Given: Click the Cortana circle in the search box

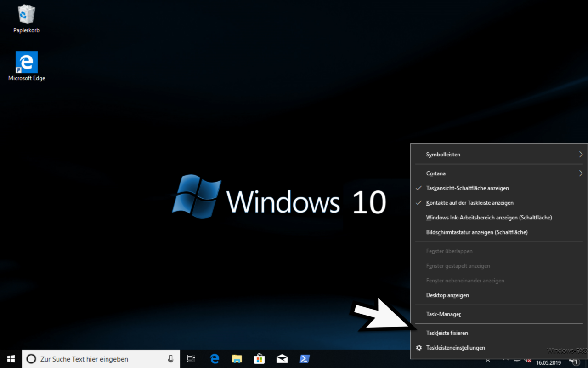Looking at the screenshot, I should (31, 359).
